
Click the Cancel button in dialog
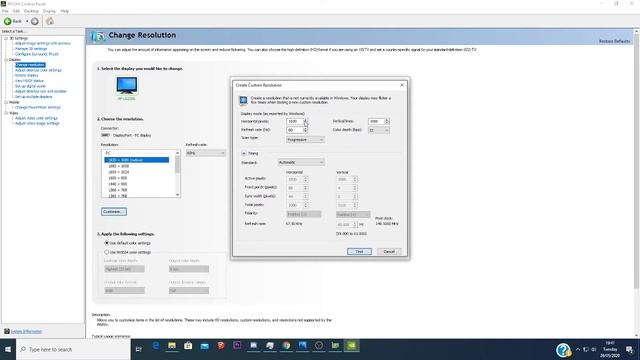pos(389,251)
